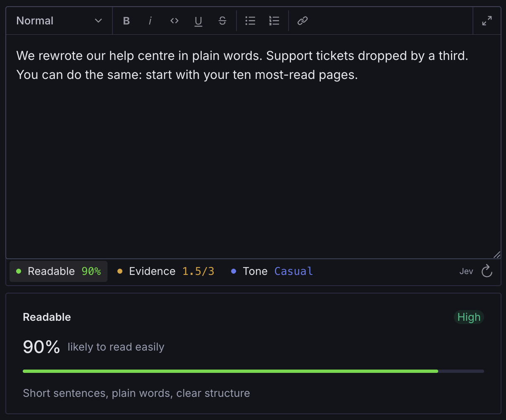The image size is (506, 420).
Task: Expand editor to fullscreen
Action: click(x=487, y=21)
